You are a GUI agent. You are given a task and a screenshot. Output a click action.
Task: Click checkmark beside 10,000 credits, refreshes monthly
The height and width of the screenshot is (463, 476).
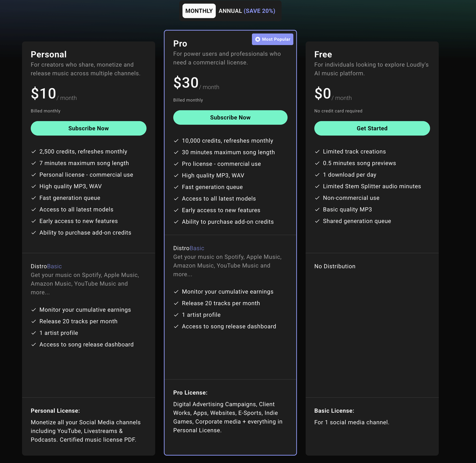tap(176, 141)
